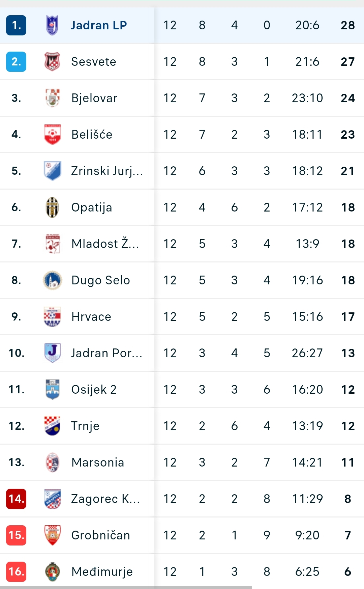Click the Sesvete club crest

pos(52,62)
